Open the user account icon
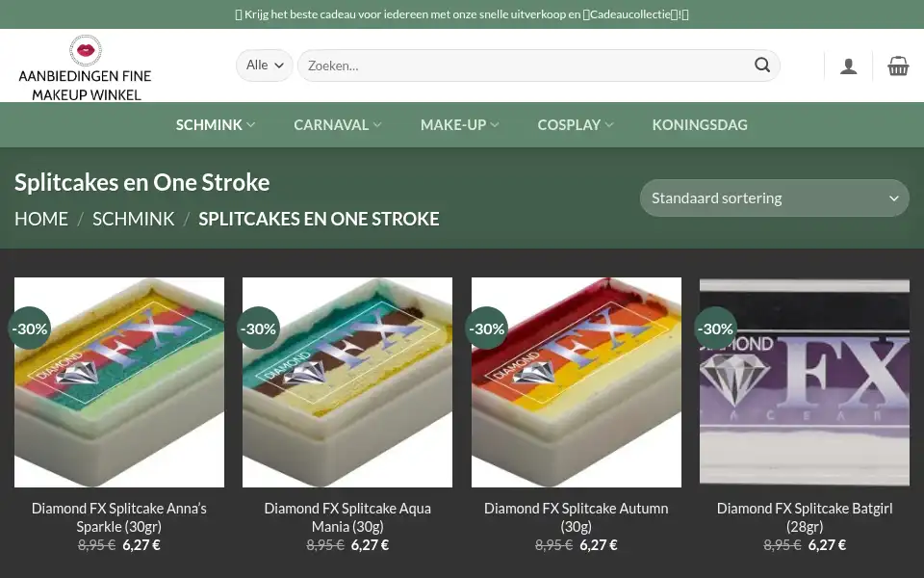 pos(849,66)
